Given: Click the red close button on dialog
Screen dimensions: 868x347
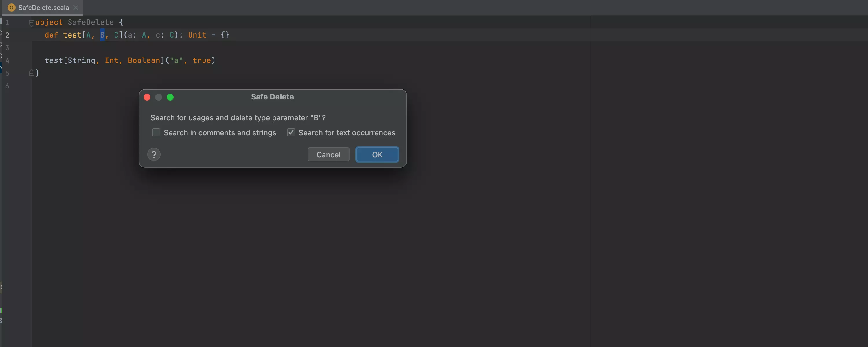Looking at the screenshot, I should coord(147,97).
